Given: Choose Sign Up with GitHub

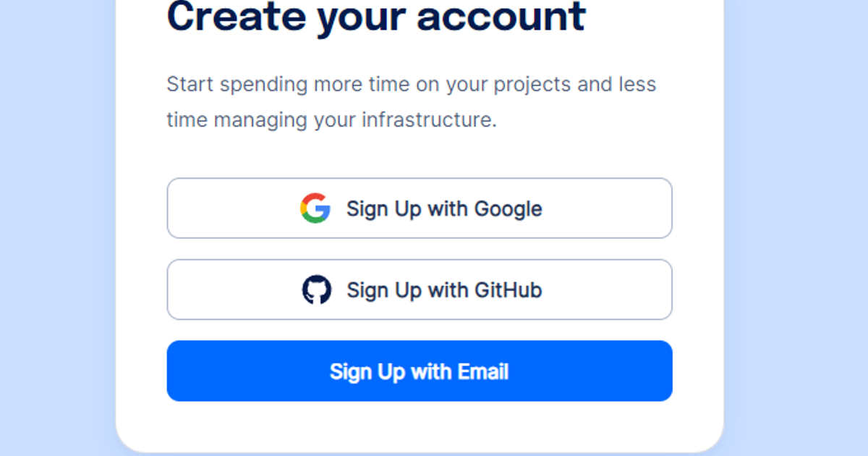Looking at the screenshot, I should [420, 290].
